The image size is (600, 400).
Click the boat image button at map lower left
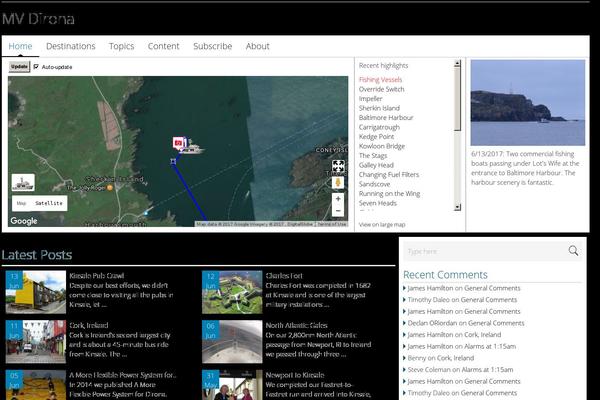point(23,183)
